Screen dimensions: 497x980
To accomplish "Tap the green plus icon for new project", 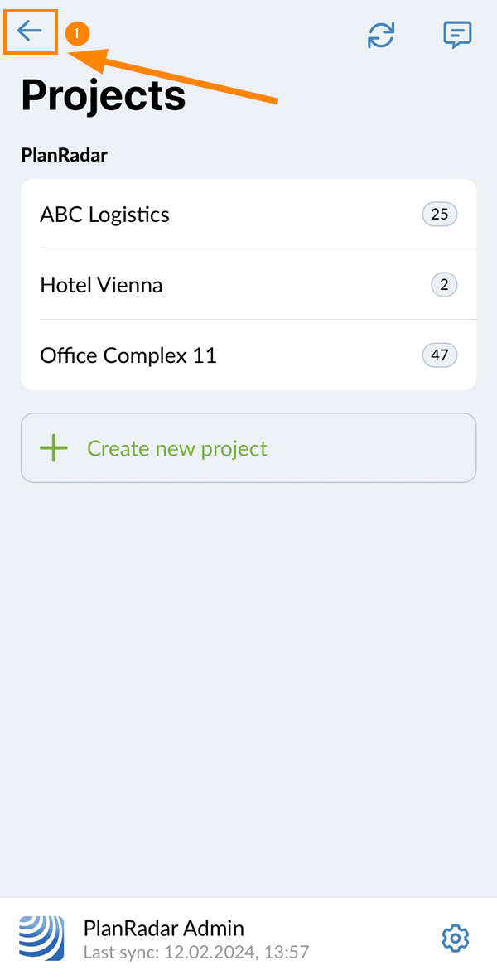I will [x=53, y=447].
